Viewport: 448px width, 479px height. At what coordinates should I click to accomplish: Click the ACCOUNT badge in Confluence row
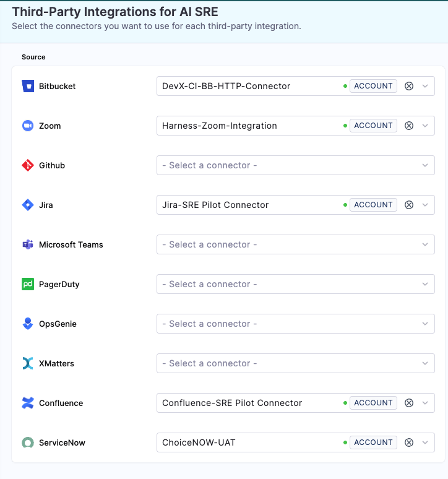click(x=373, y=403)
